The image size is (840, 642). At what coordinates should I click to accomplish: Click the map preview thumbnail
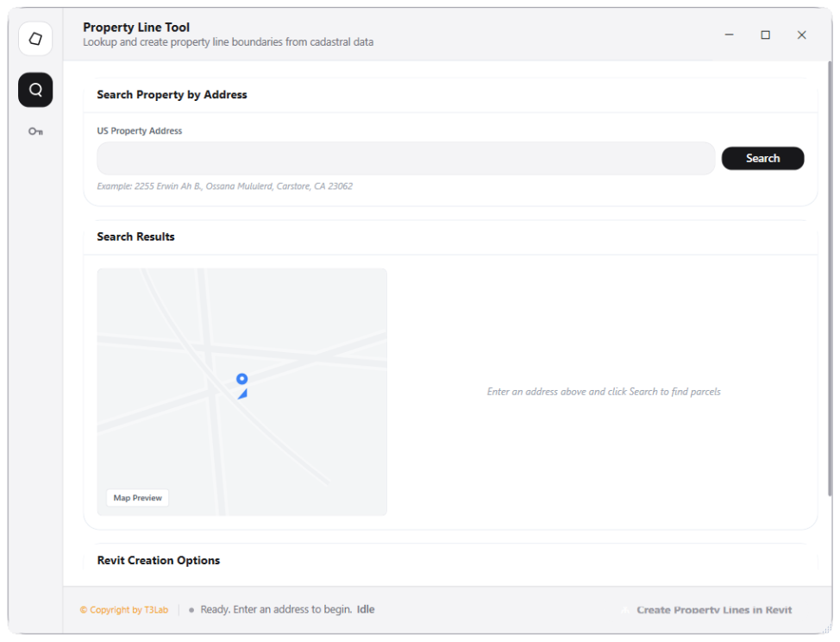(x=242, y=392)
